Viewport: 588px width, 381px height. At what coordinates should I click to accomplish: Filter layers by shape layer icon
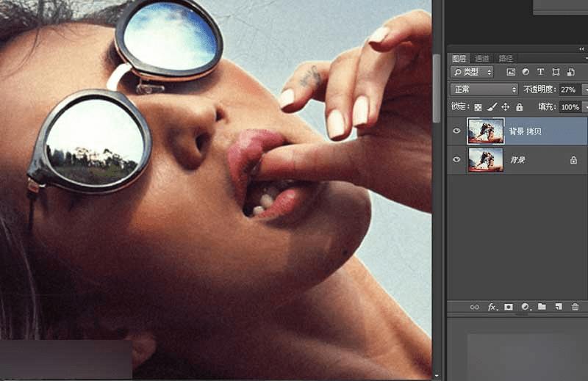[x=556, y=72]
